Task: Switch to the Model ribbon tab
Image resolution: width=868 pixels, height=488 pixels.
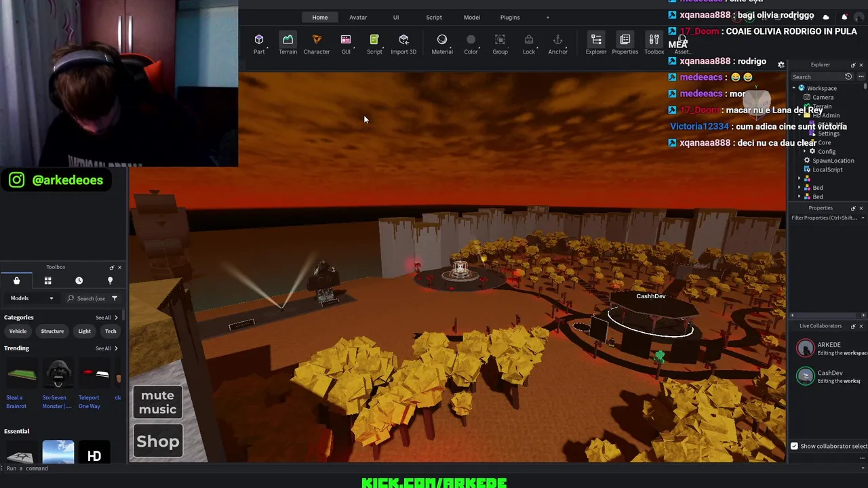Action: 472,17
